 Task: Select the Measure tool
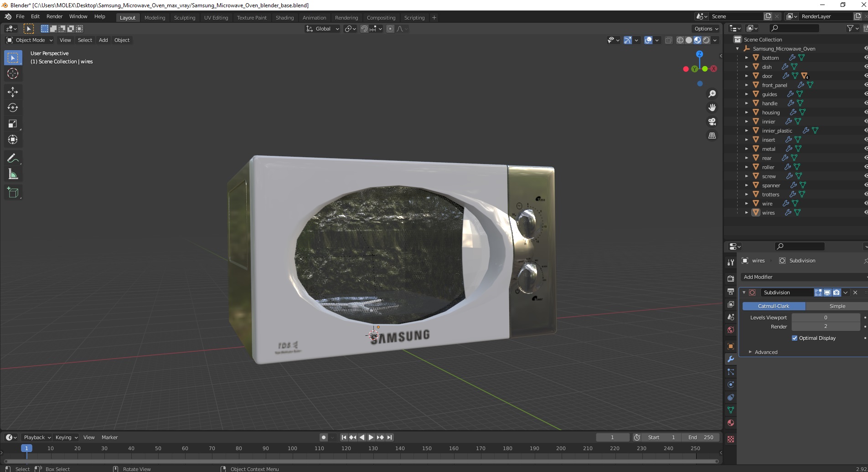pyautogui.click(x=13, y=174)
